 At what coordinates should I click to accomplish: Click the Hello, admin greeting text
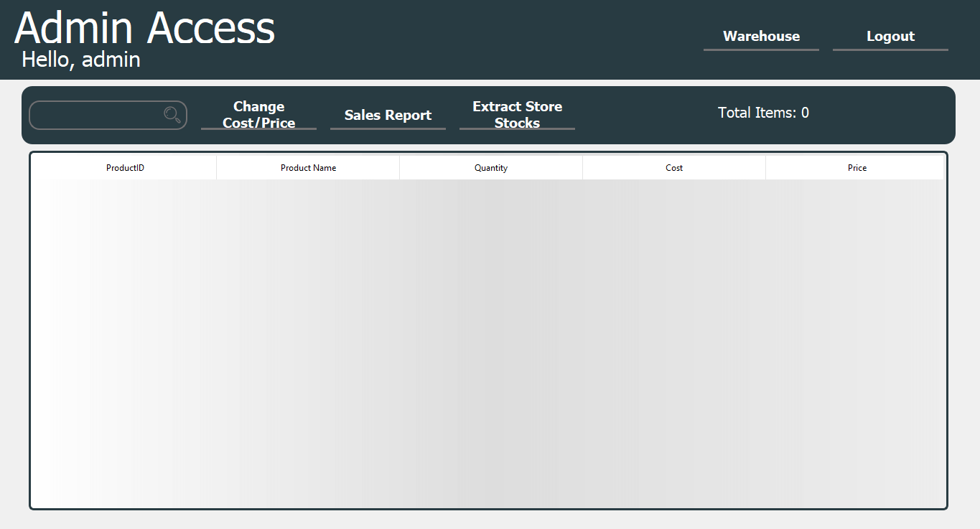tap(81, 60)
